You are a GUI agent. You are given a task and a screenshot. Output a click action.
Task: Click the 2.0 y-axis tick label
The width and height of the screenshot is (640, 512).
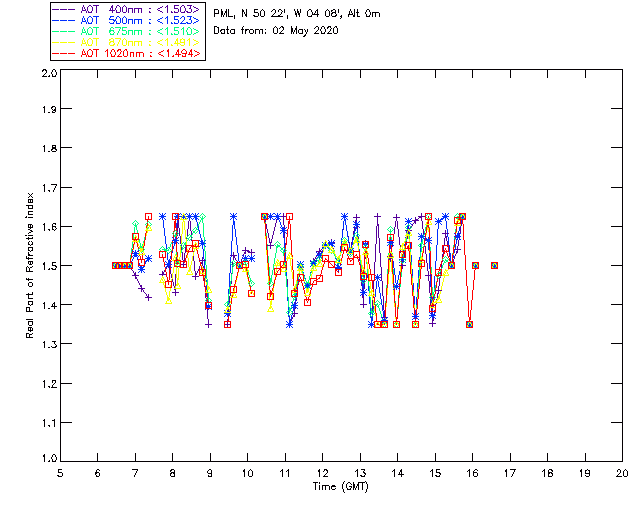click(x=47, y=74)
